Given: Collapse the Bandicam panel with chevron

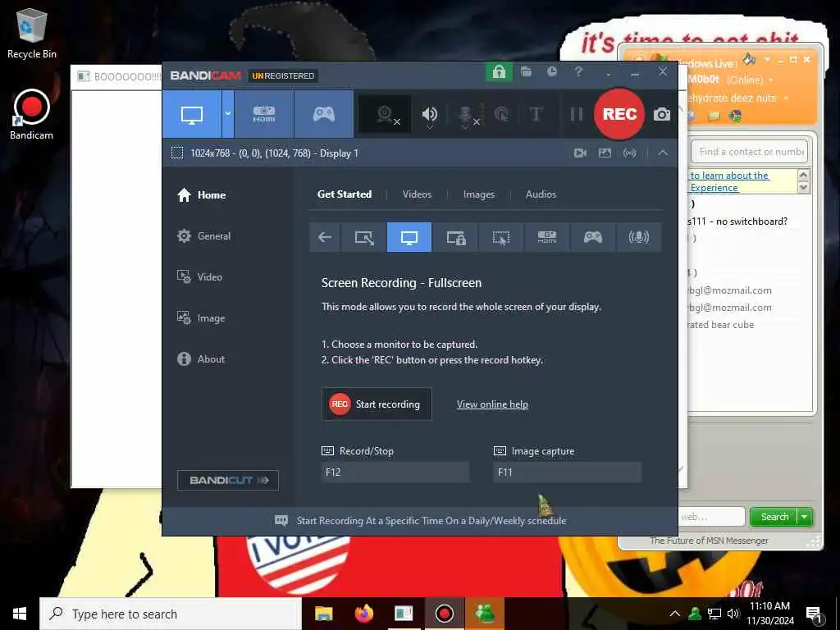Looking at the screenshot, I should click(663, 153).
